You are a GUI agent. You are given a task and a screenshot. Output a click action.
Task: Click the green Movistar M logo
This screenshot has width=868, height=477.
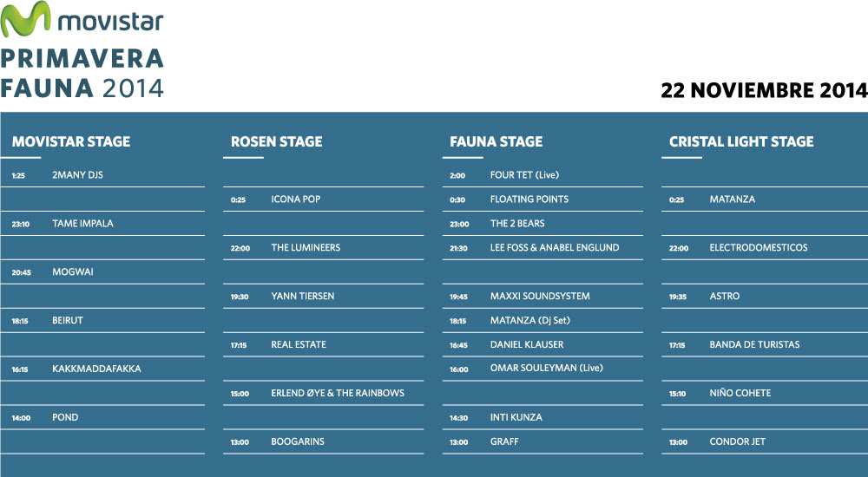(x=25, y=19)
